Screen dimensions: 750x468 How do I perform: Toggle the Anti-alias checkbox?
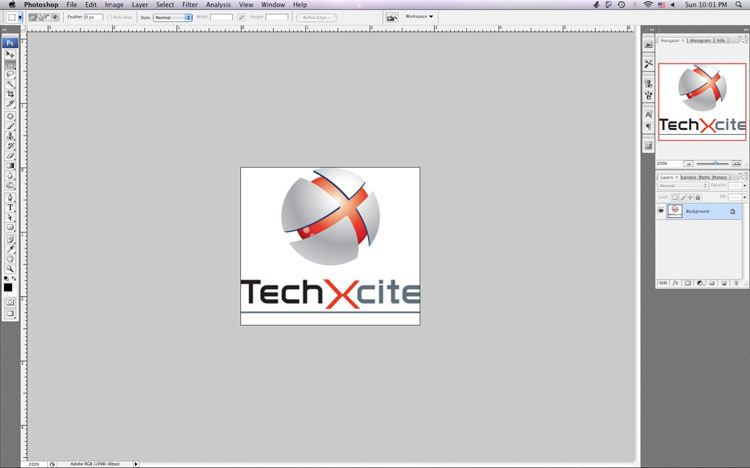(x=110, y=17)
